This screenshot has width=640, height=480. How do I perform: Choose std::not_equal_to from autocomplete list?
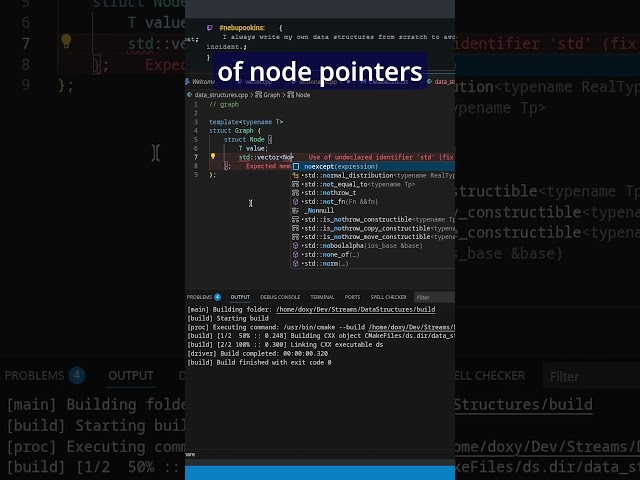click(373, 184)
